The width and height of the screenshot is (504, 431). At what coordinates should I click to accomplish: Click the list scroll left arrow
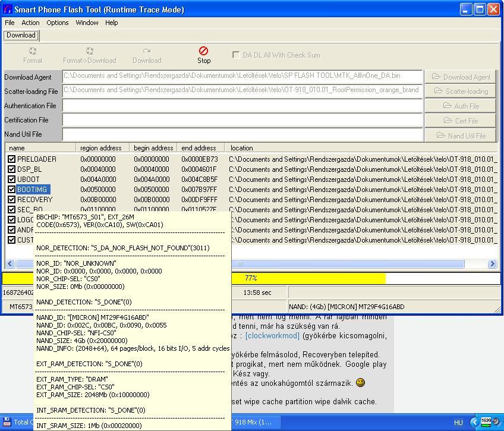pos(10,264)
